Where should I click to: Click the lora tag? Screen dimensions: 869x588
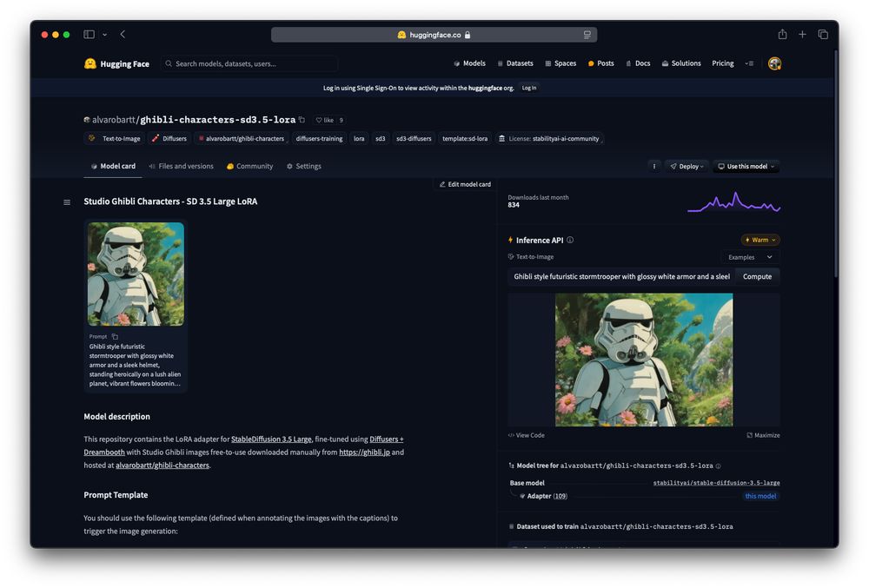359,139
